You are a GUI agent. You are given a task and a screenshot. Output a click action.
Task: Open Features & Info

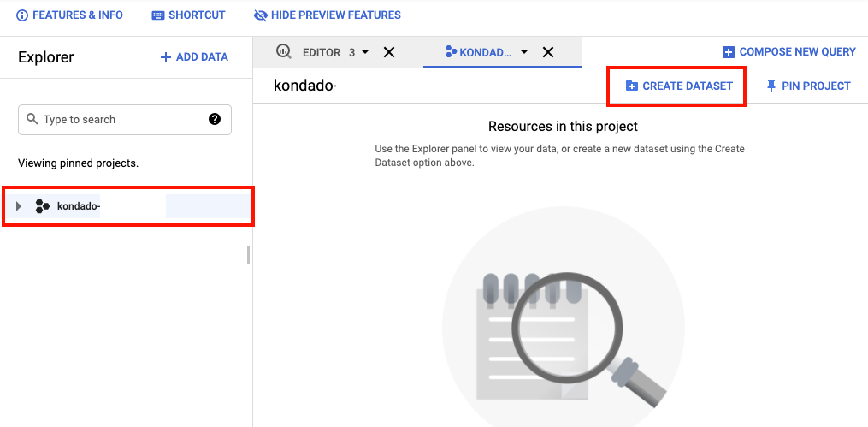(x=70, y=15)
